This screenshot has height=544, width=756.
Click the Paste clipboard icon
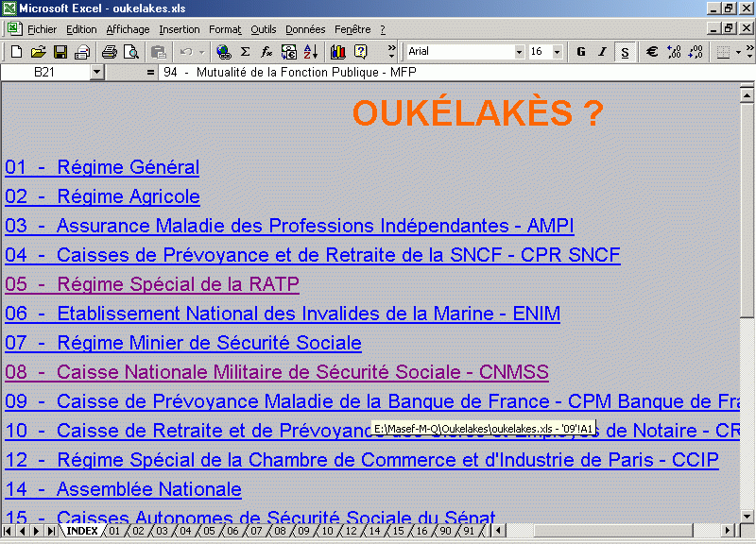pyautogui.click(x=158, y=52)
